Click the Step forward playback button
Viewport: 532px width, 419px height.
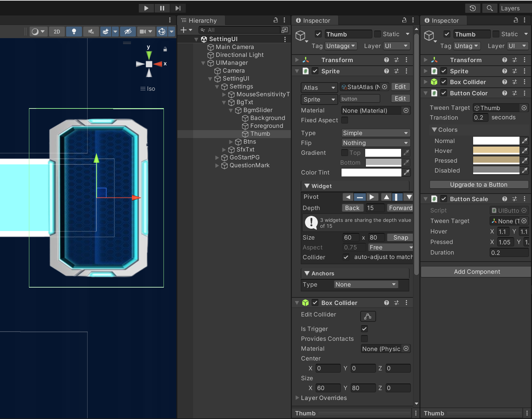coord(178,8)
